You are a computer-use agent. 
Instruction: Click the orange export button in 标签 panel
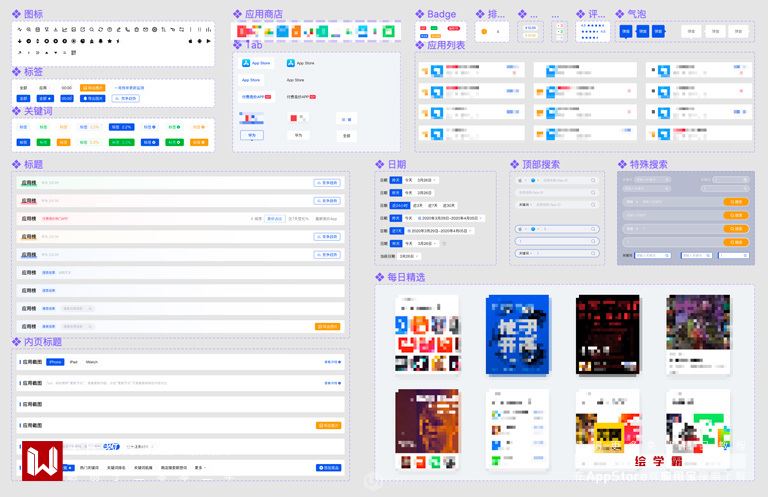click(93, 88)
